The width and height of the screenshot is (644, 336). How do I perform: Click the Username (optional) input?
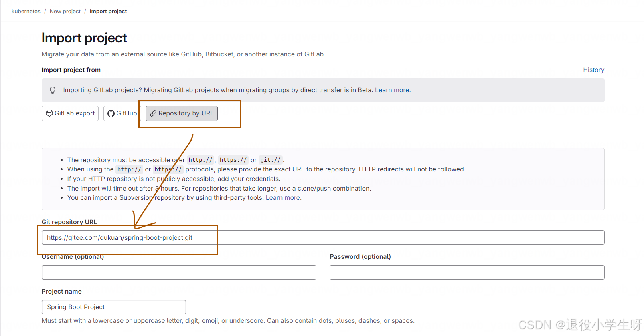pos(179,272)
